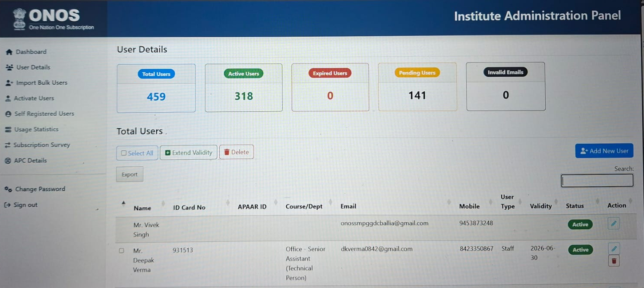Click the edit pencil icon for Deepak Verma

click(614, 249)
